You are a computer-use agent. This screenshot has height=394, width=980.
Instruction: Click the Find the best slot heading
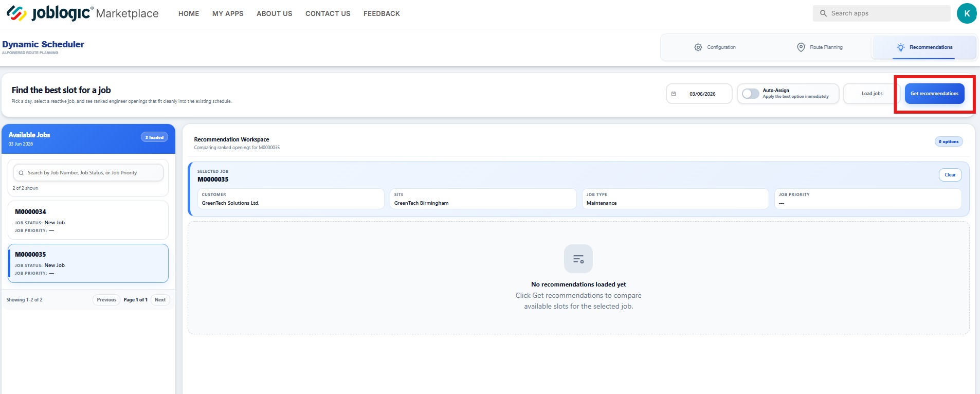(61, 90)
